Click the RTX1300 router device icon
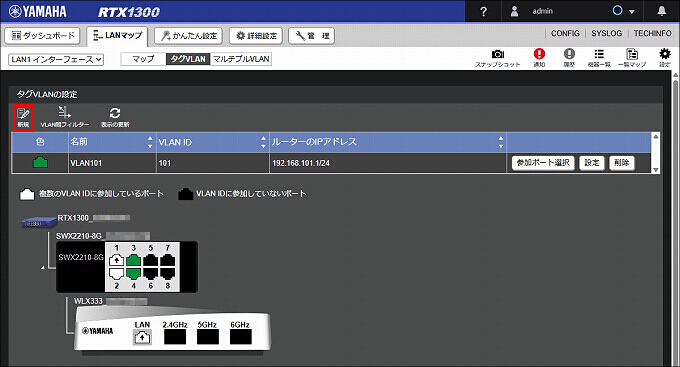 (39, 222)
